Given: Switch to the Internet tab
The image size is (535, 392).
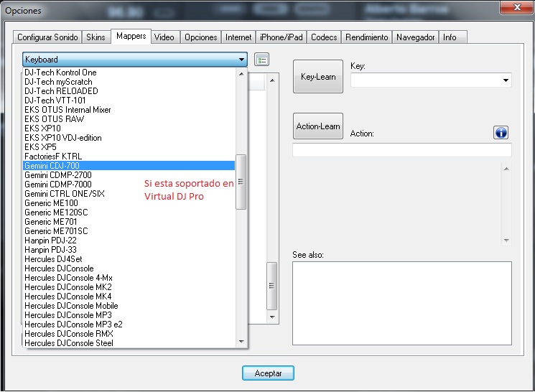Looking at the screenshot, I should [x=238, y=37].
